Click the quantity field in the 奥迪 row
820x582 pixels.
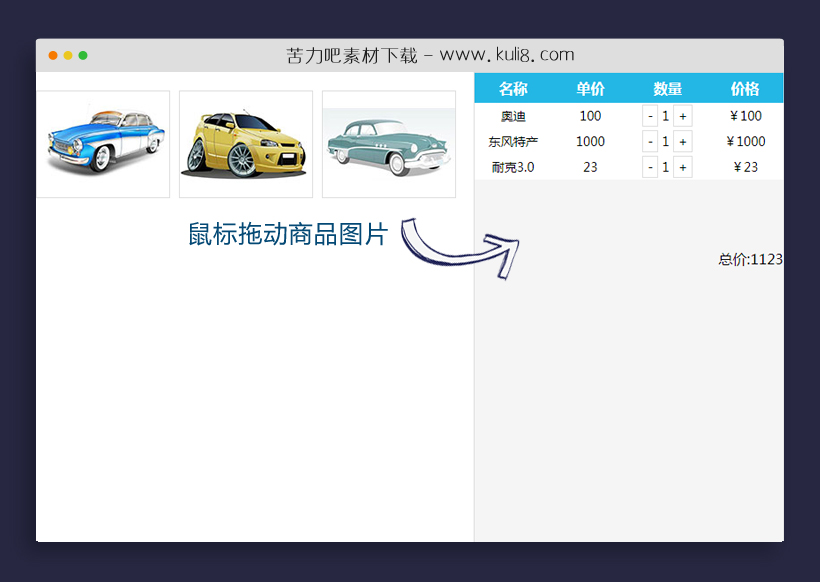click(x=665, y=115)
